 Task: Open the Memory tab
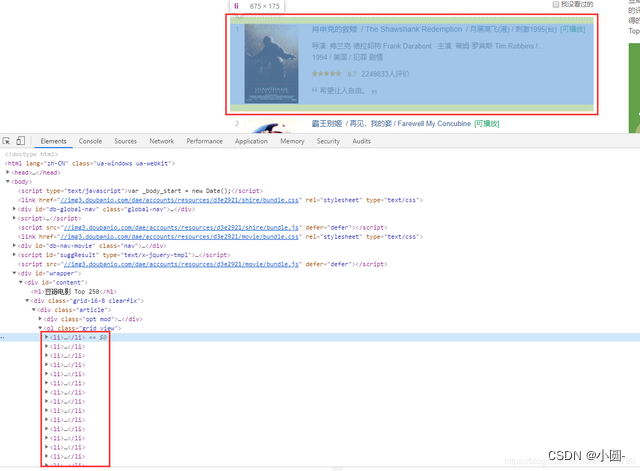point(292,141)
